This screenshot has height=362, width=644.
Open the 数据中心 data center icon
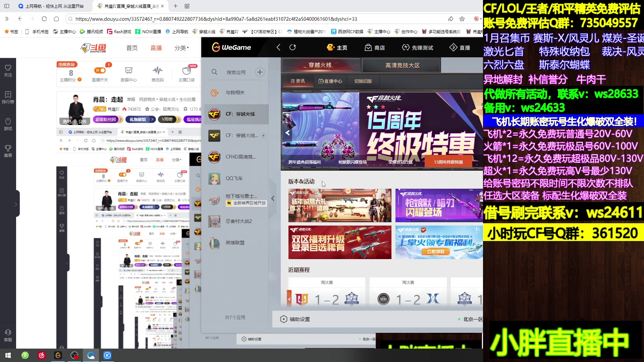coord(129,71)
